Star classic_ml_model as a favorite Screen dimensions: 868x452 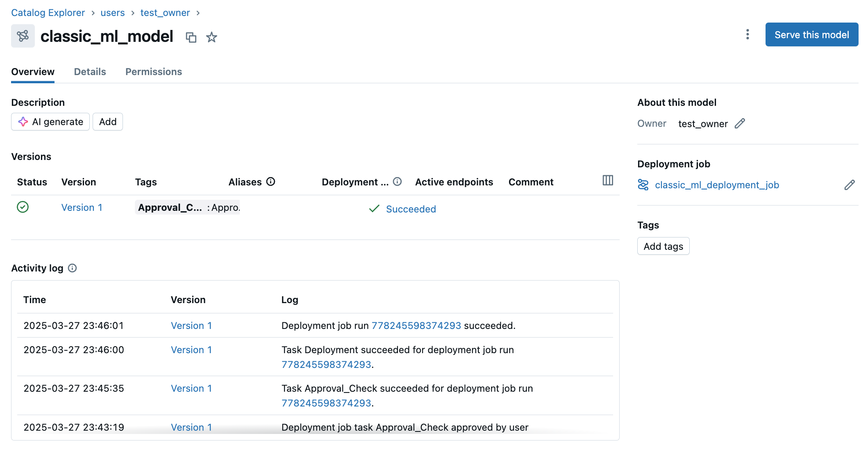[211, 37]
